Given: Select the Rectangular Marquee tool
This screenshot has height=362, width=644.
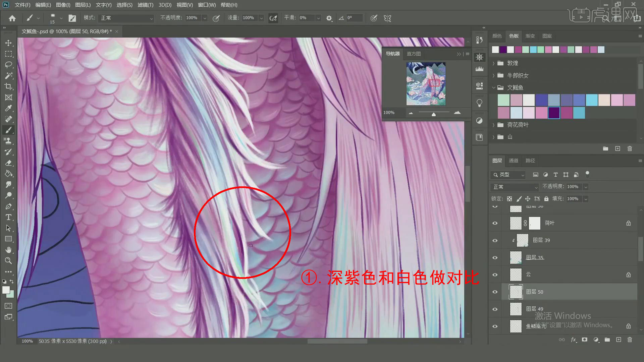Looking at the screenshot, I should (8, 54).
